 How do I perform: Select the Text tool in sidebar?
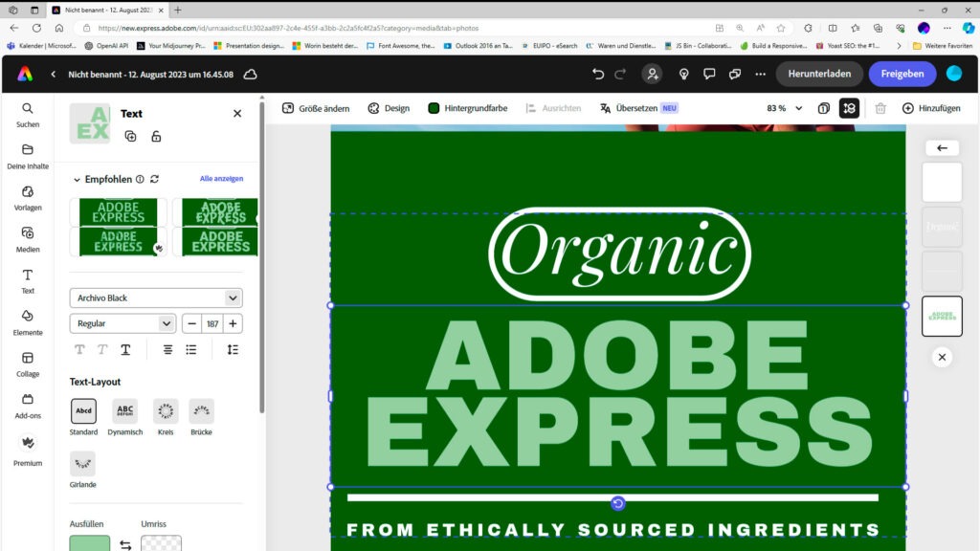28,281
